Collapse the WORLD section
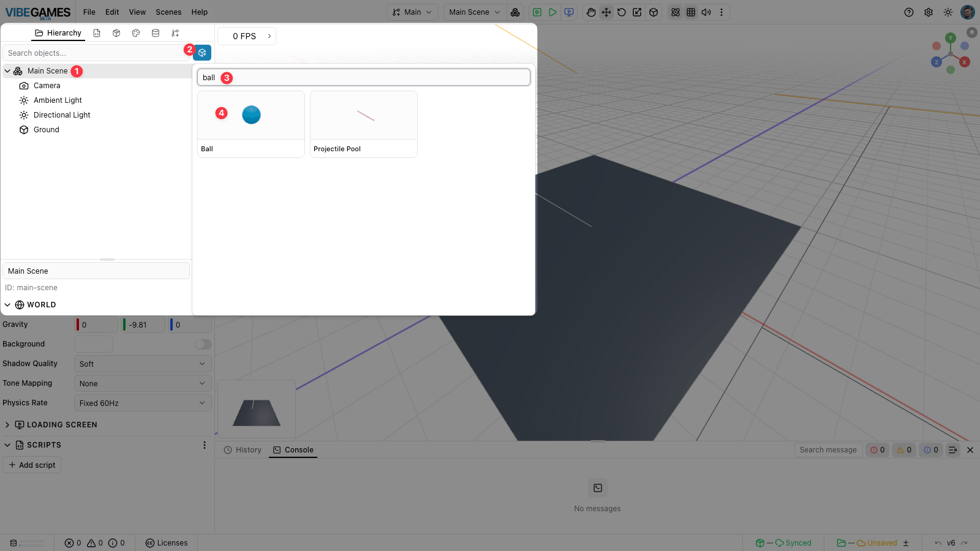Screen dimensions: 980x551 click(x=7, y=305)
